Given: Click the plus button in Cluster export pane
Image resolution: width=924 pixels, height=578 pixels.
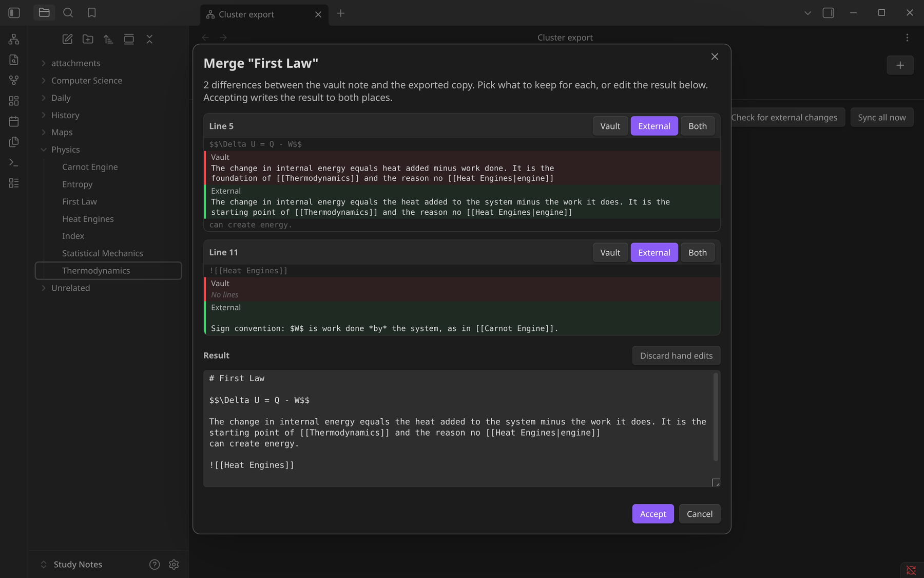Looking at the screenshot, I should point(900,65).
